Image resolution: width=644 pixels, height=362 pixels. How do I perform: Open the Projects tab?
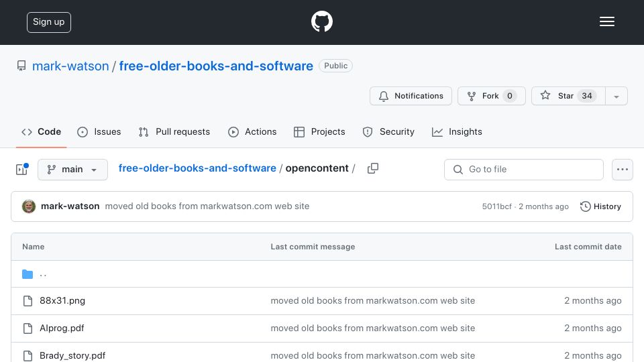pos(319,132)
